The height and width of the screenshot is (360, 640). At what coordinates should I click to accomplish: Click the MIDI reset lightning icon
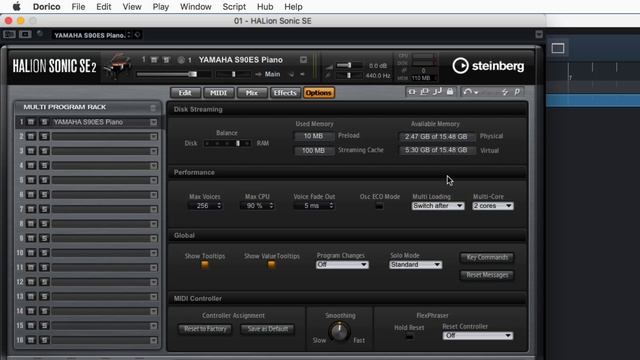[x=505, y=92]
